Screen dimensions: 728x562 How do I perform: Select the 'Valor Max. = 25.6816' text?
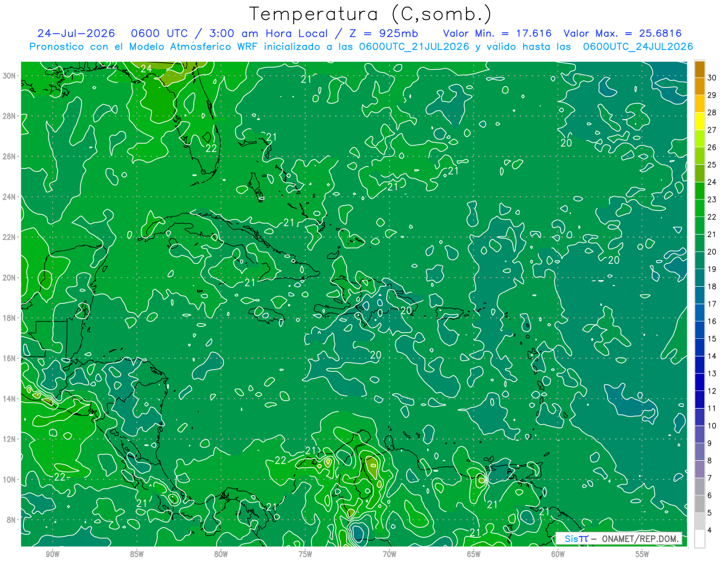pos(622,33)
